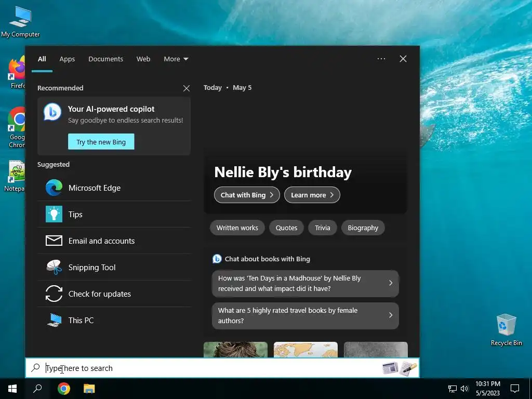Select the Quotes chip
This screenshot has height=399, width=532.
point(286,228)
